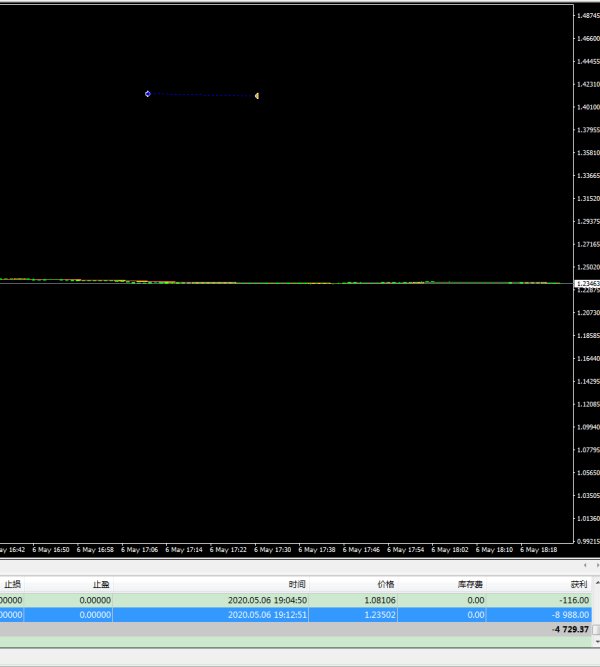
Task: Click the 1.48745 price scale label
Action: click(587, 16)
